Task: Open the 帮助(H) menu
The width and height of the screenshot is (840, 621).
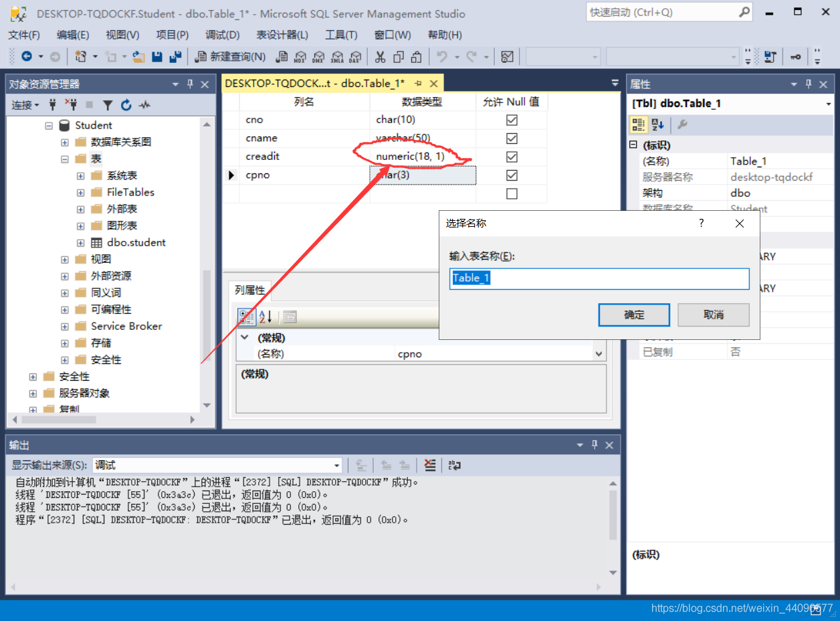Action: pos(445,35)
